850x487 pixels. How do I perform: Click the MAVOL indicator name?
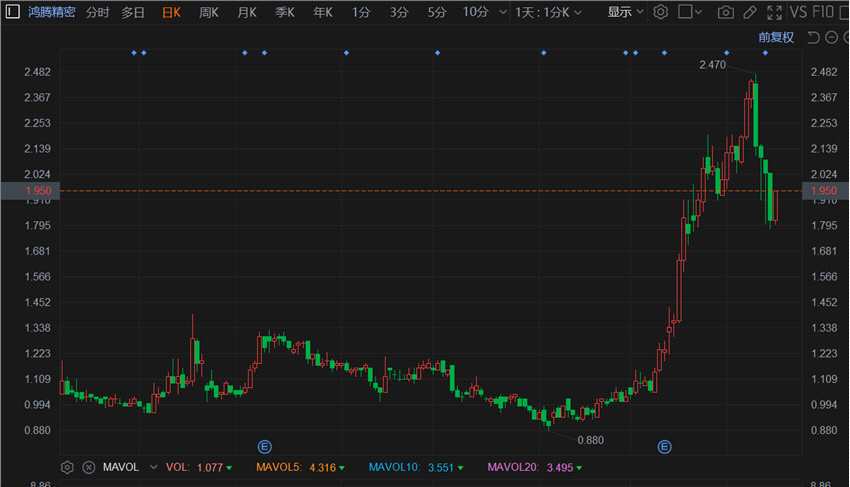[120, 467]
